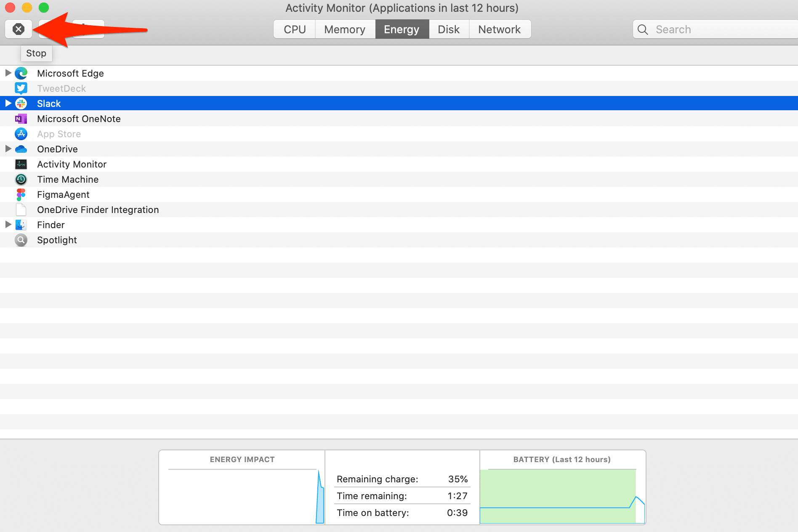798x532 pixels.
Task: Click the Microsoft Edge app icon
Action: pyautogui.click(x=21, y=73)
